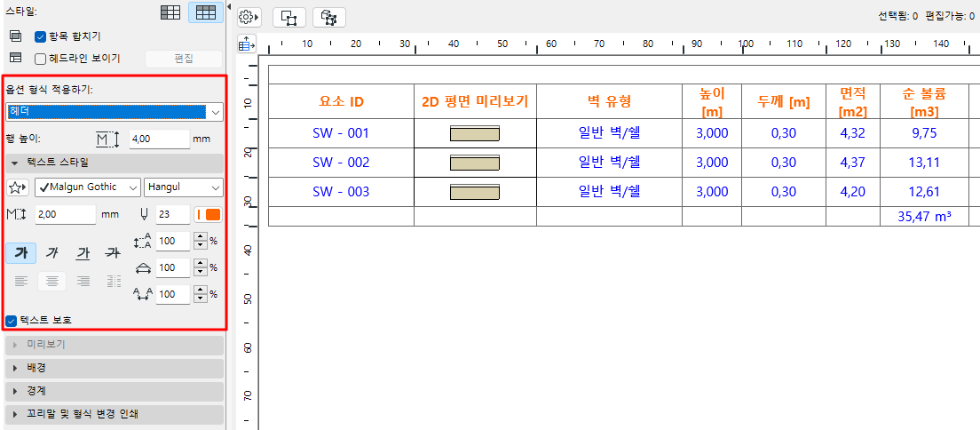Click the 높이 [m] column header
The image size is (980, 430).
tap(712, 101)
